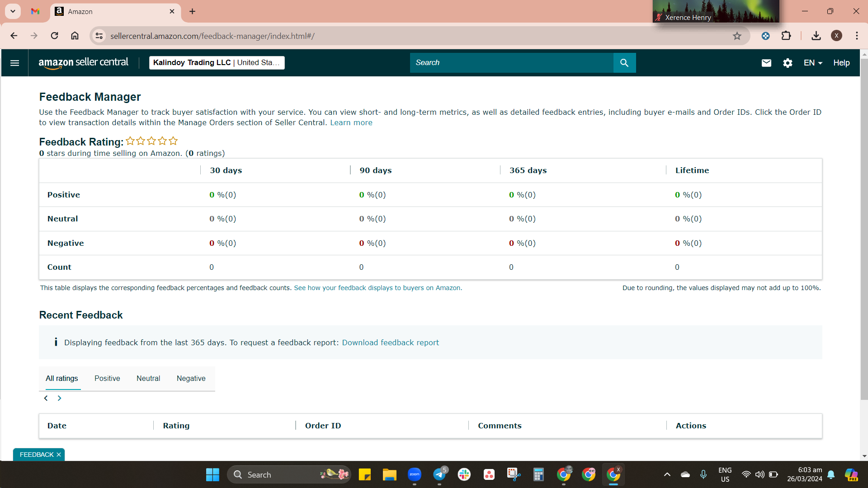Open Telegram from taskbar
The width and height of the screenshot is (868, 488).
(439, 475)
